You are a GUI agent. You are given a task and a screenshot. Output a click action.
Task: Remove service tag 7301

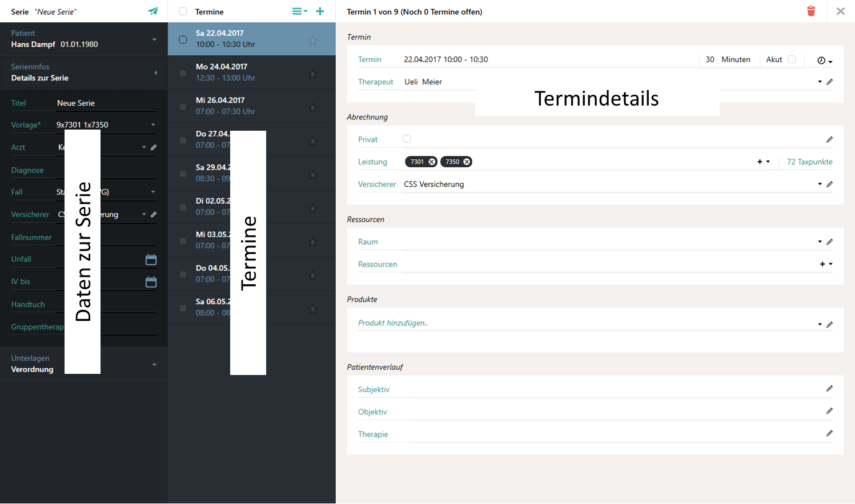coord(432,162)
